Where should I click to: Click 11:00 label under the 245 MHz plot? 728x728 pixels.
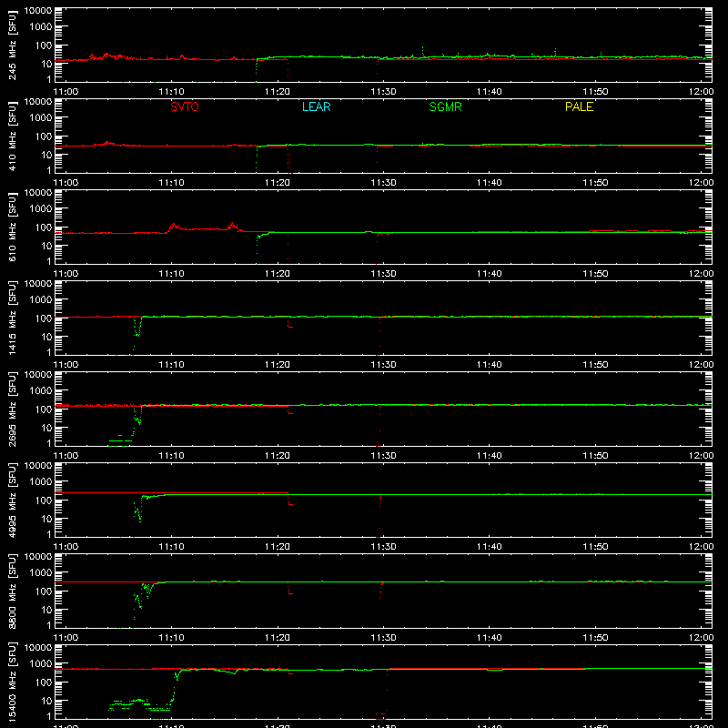[66, 92]
